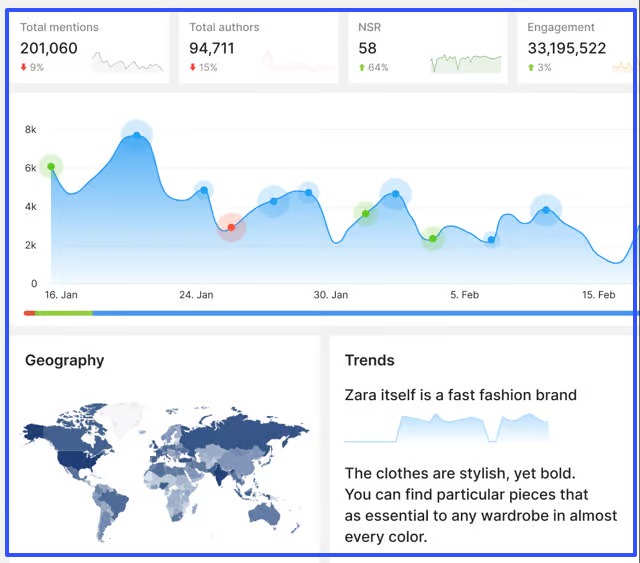Open the Total mentions sparkline chart
640x563 pixels.
point(128,63)
